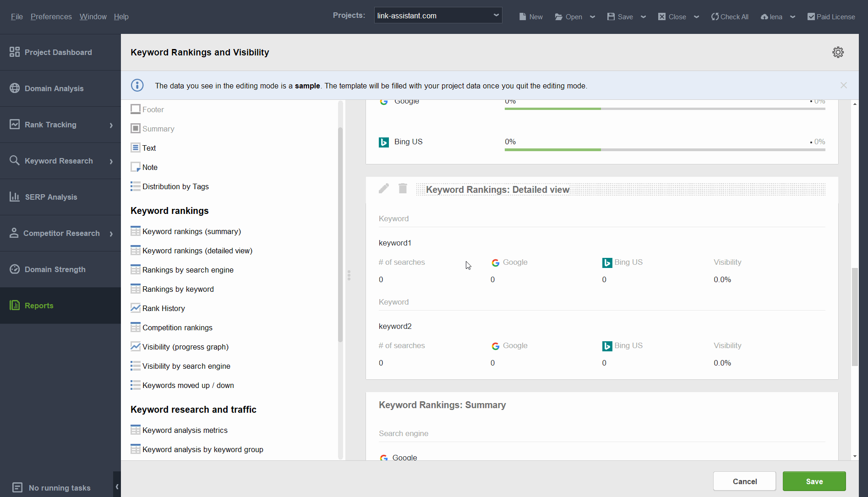Select Keyword rankings (summary) widget

point(186,231)
